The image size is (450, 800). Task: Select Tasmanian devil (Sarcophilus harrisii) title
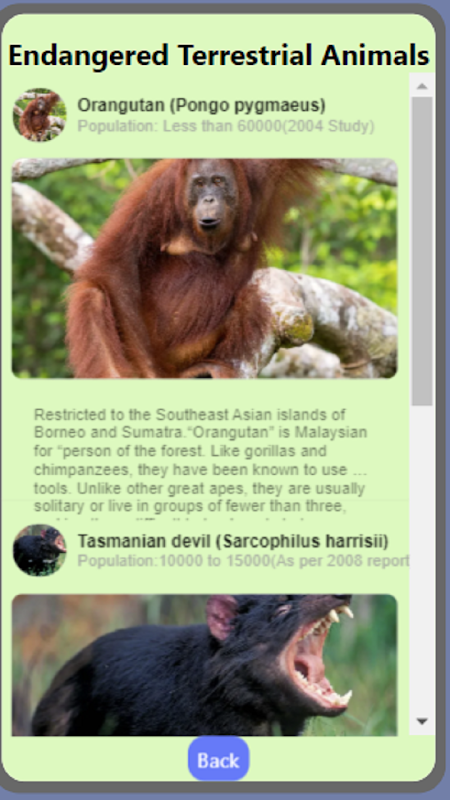tap(233, 541)
